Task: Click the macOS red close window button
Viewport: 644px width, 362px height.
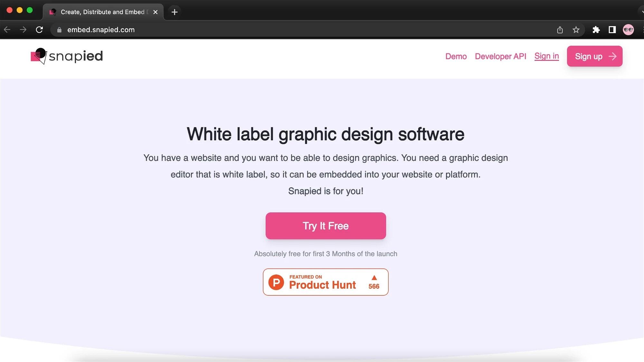Action: point(10,10)
